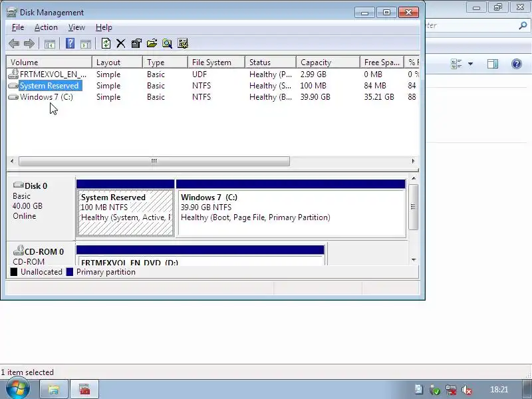Click the Delete (black X) toolbar icon
532x399 pixels.
121,43
